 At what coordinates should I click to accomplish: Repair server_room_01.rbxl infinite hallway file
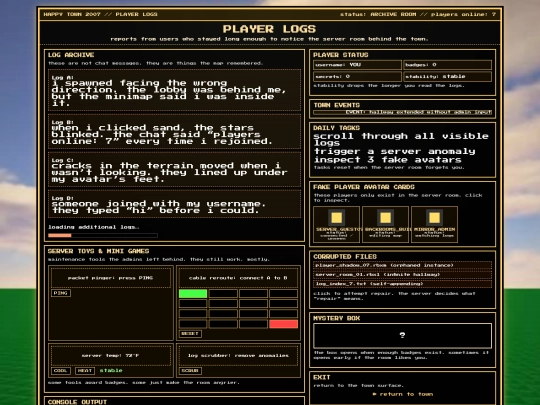pyautogui.click(x=402, y=274)
